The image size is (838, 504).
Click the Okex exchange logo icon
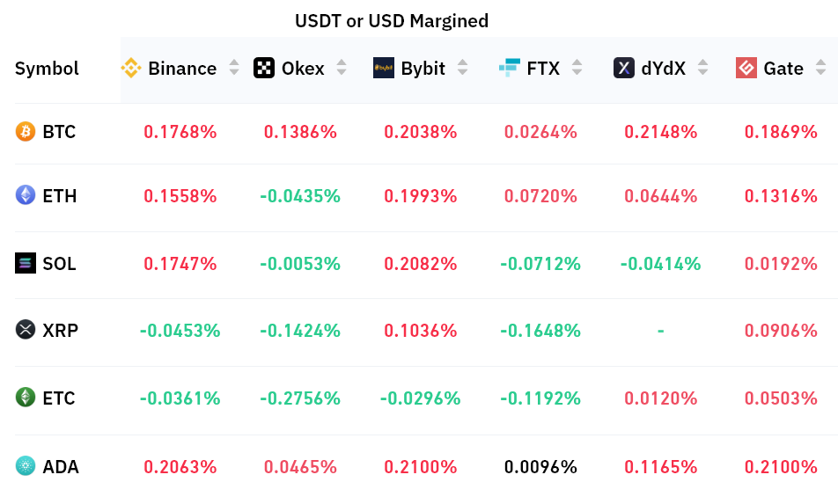pyautogui.click(x=264, y=68)
